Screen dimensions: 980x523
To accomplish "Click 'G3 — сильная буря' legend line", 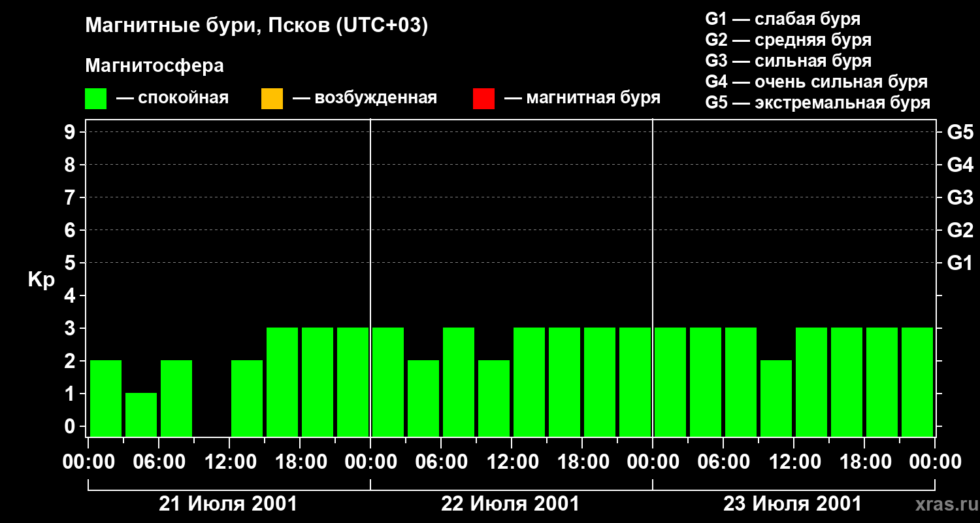I will (789, 61).
